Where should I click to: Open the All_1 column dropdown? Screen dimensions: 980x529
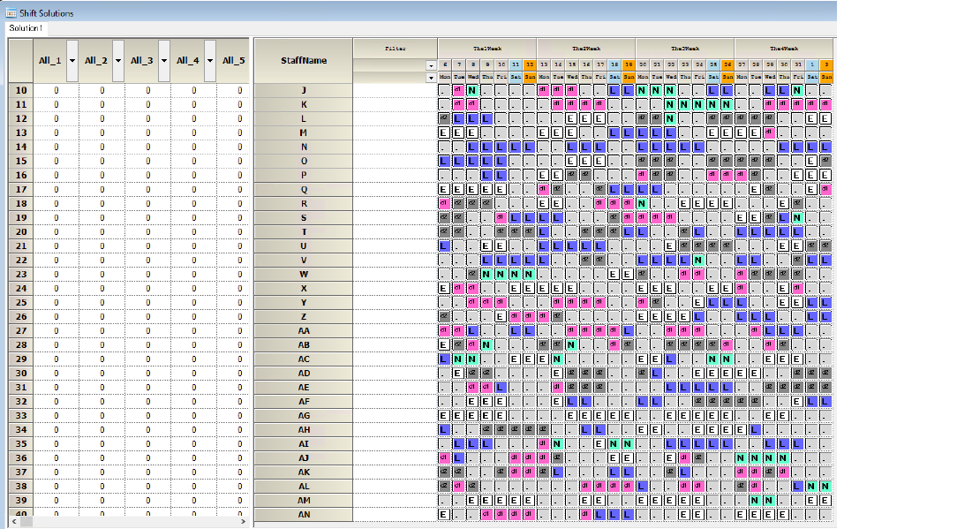click(x=72, y=61)
